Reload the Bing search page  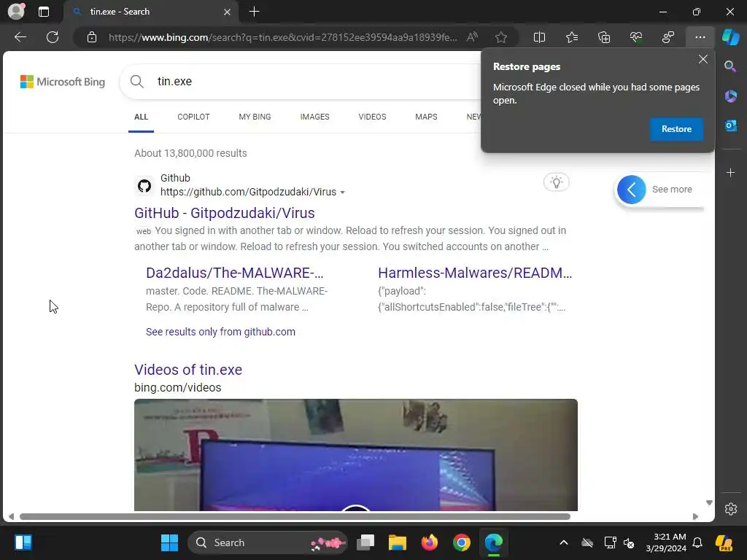[x=53, y=37]
